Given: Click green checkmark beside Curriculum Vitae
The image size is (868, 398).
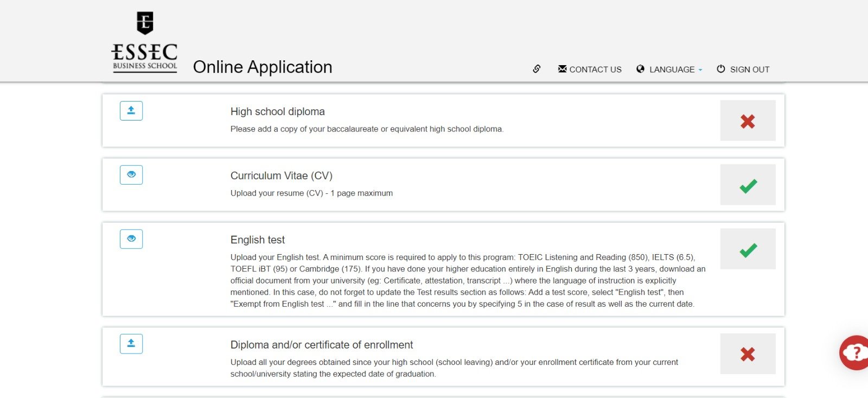Looking at the screenshot, I should (x=748, y=185).
